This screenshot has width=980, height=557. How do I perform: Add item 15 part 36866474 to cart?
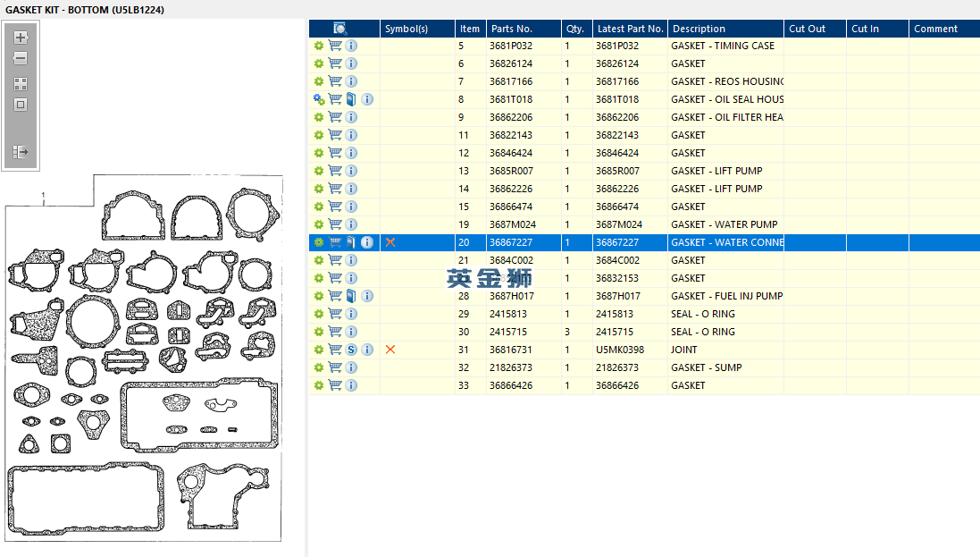(335, 207)
